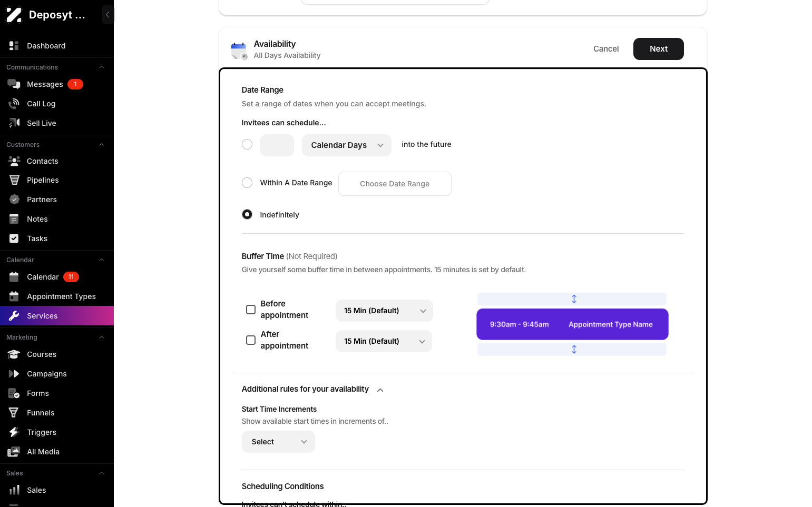Click the 9:30am - 9:45am appointment preview block
This screenshot has height=507, width=812.
click(572, 324)
